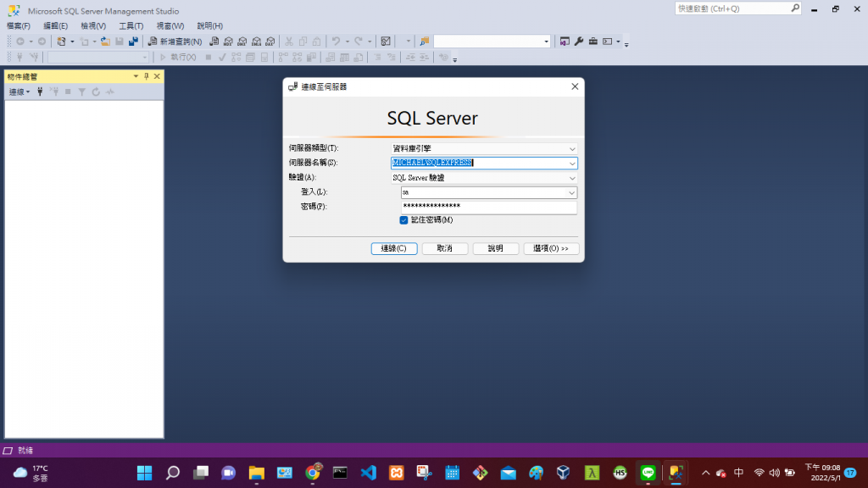Close the Connect to Server dialog
This screenshot has width=868, height=488.
[x=575, y=86]
